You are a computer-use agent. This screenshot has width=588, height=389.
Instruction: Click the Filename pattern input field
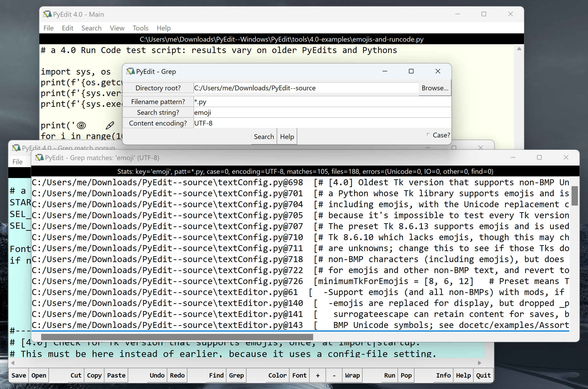[x=322, y=102]
